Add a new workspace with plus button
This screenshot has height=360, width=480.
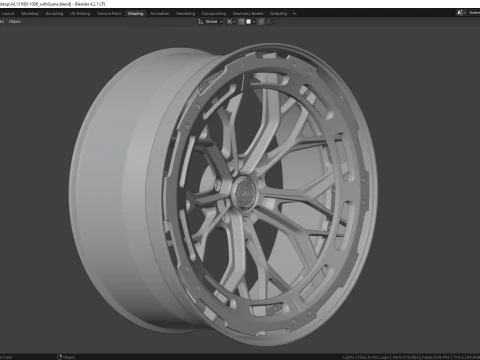click(294, 14)
